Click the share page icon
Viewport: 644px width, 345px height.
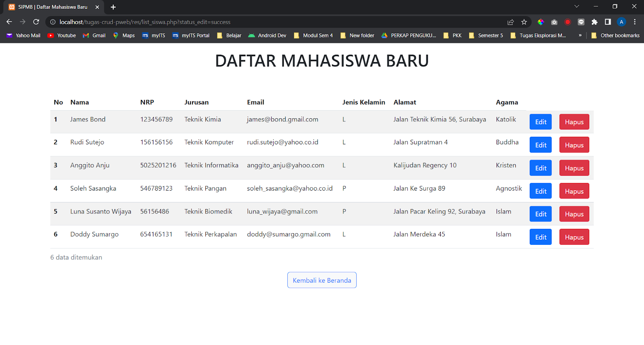[x=511, y=22]
